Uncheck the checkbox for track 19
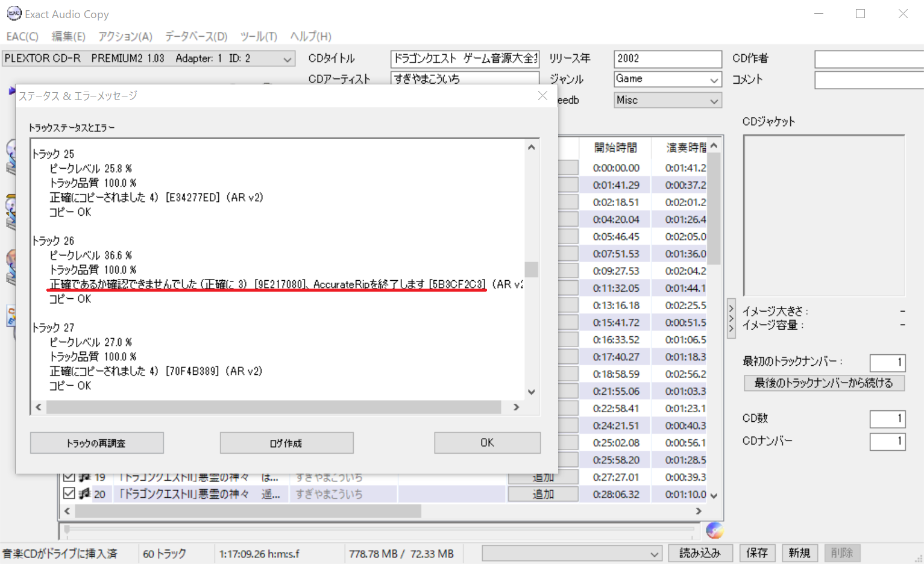Image resolution: width=924 pixels, height=564 pixels. click(x=69, y=477)
